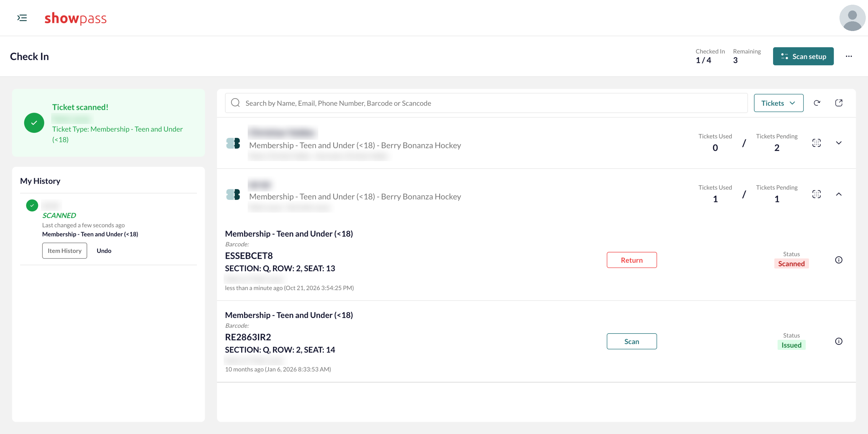Click the SCANNED label in My History
Viewport: 868px width, 434px height.
pyautogui.click(x=59, y=215)
